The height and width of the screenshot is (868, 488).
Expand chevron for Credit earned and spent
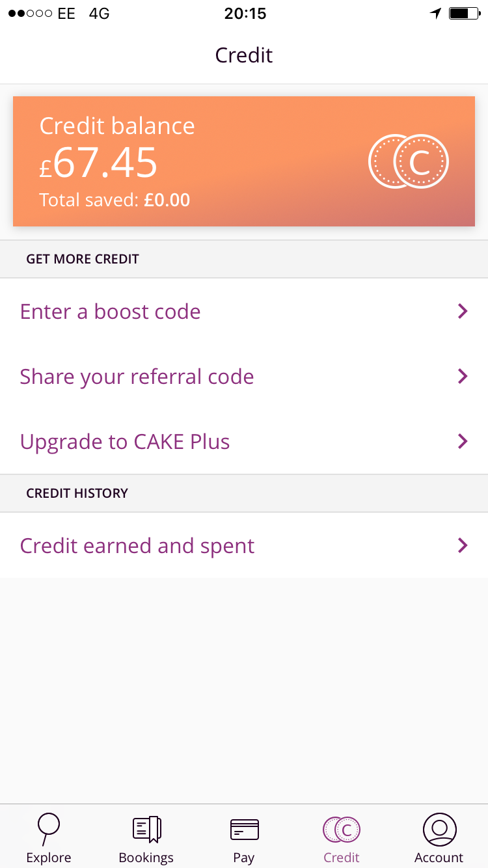tap(463, 545)
